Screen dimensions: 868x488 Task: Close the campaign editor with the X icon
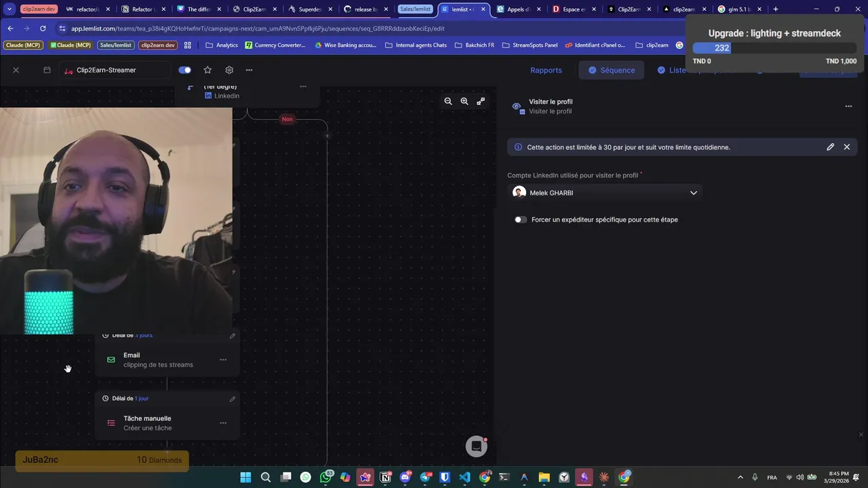[x=16, y=70]
